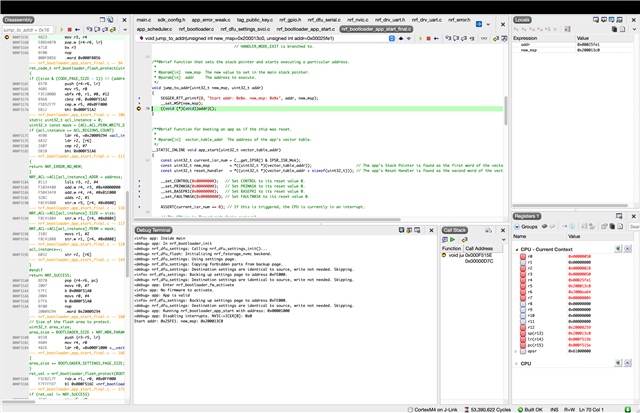
Task: Open the nrf_dfu_settings_svci.c tab
Action: click(245, 29)
